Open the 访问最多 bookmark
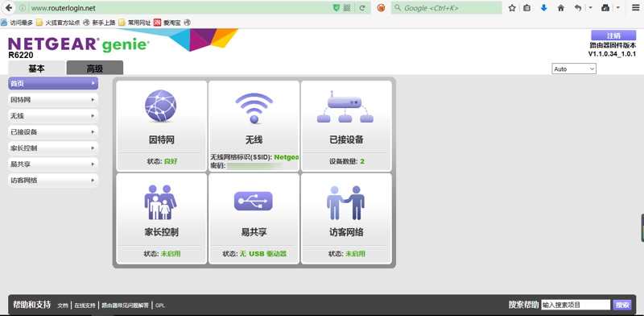 17,23
